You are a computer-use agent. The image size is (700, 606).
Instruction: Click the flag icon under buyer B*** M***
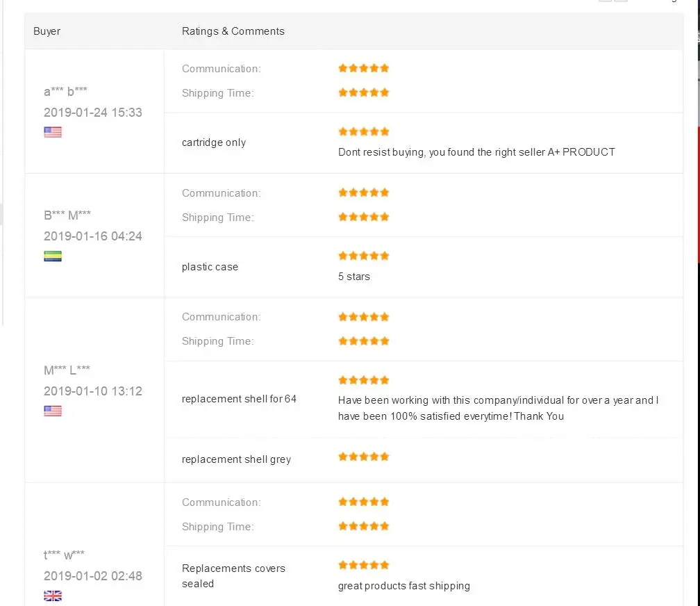[x=53, y=256]
